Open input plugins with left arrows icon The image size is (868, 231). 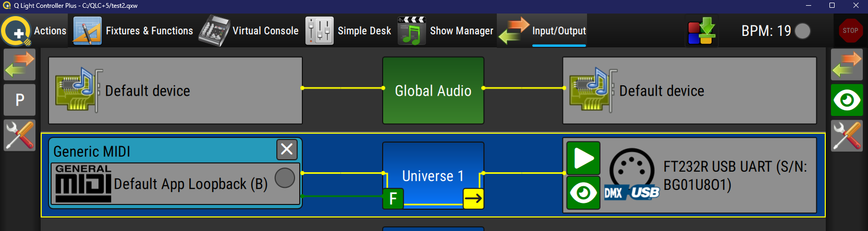[x=19, y=65]
